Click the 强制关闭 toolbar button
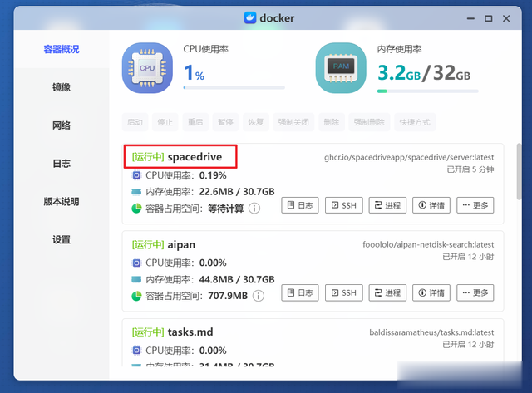This screenshot has width=532, height=393. 293,122
